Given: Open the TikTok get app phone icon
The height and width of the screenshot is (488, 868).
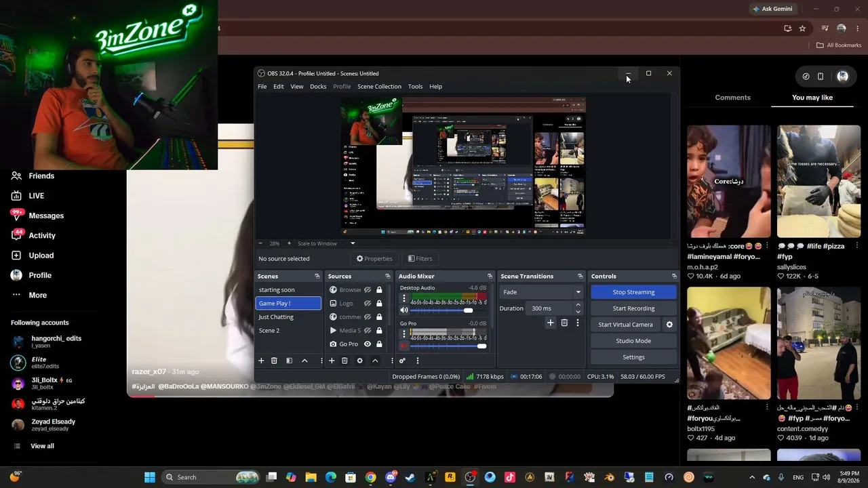Looking at the screenshot, I should point(821,77).
